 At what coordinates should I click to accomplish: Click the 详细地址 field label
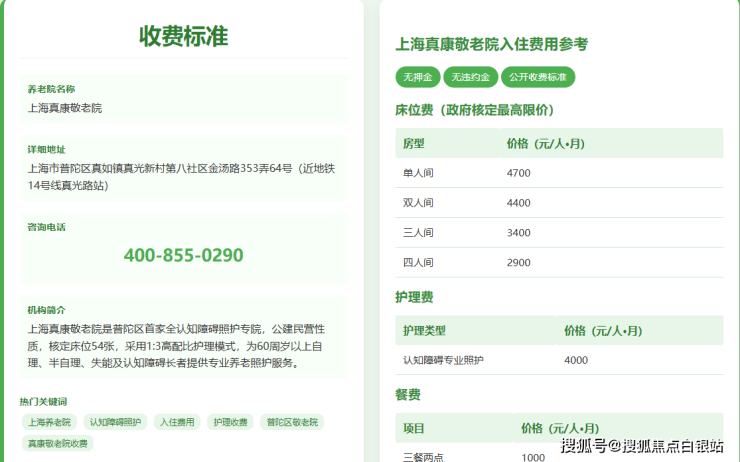46,150
